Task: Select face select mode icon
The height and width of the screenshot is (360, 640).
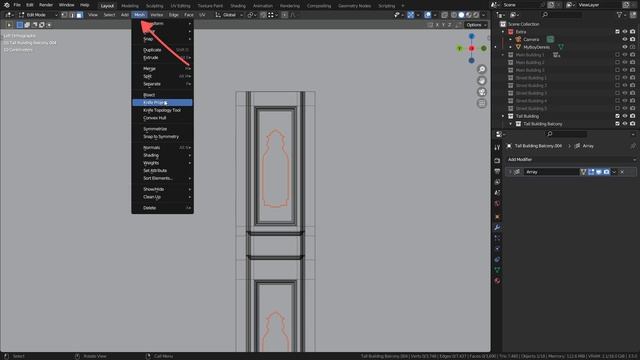Action: coord(79,15)
